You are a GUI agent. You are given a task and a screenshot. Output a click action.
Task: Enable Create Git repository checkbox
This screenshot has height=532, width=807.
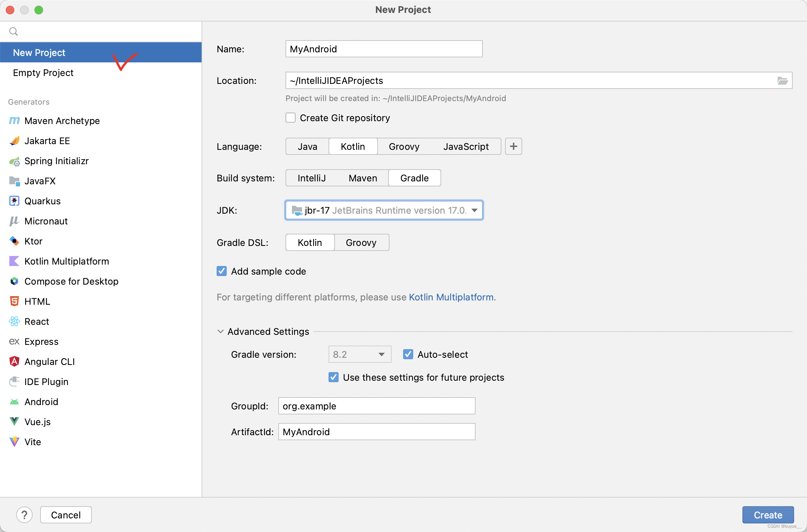pyautogui.click(x=291, y=118)
